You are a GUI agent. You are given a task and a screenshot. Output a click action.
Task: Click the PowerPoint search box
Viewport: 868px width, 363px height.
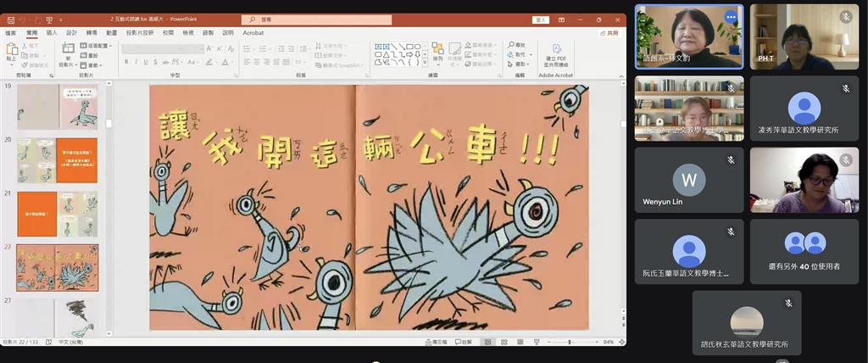click(317, 20)
